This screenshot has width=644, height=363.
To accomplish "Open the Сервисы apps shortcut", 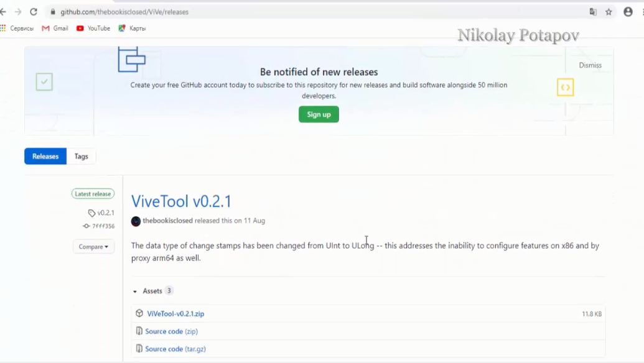I will 17,29.
